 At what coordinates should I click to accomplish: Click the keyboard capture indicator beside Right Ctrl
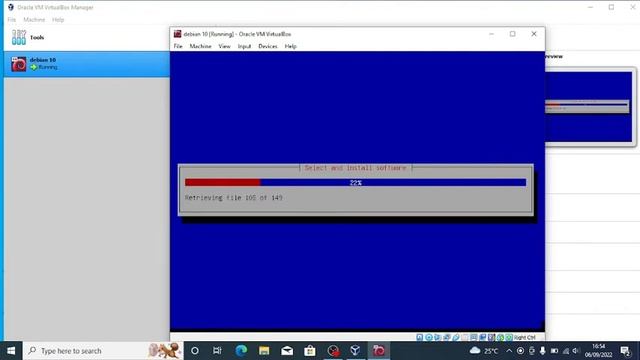point(509,338)
